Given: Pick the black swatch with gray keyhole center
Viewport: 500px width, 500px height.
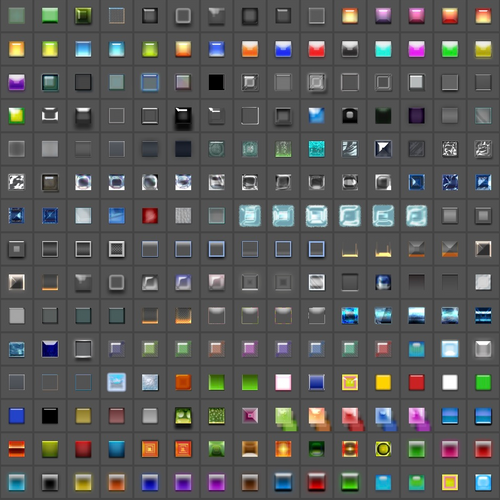Looking at the screenshot, I should [x=350, y=116].
